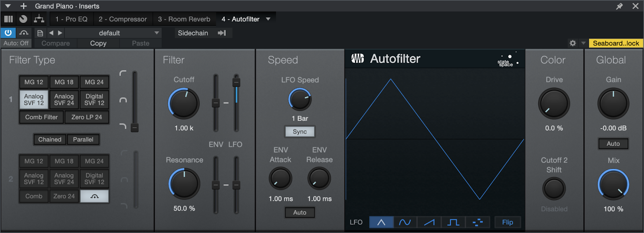Click filter 1's bottom high-pass shape icon
The height and width of the screenshot is (233, 644).
click(x=123, y=127)
